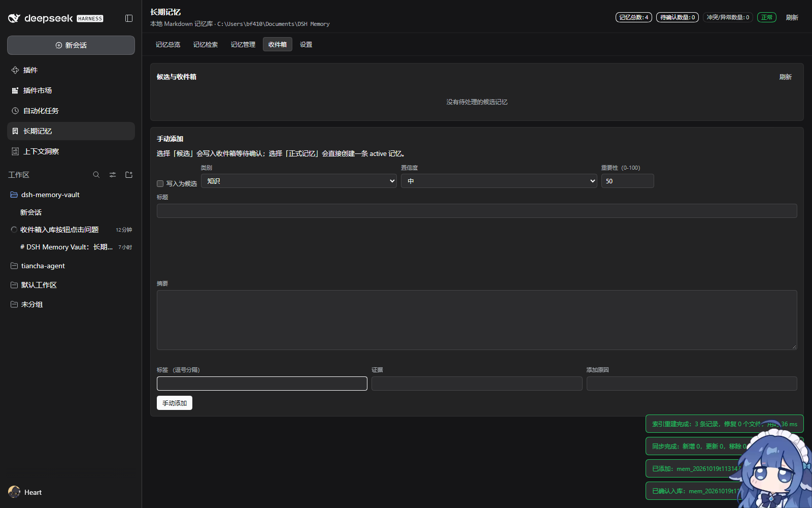This screenshot has height=508, width=812.
Task: Click the 待确认数量: 0 badge
Action: pos(678,17)
